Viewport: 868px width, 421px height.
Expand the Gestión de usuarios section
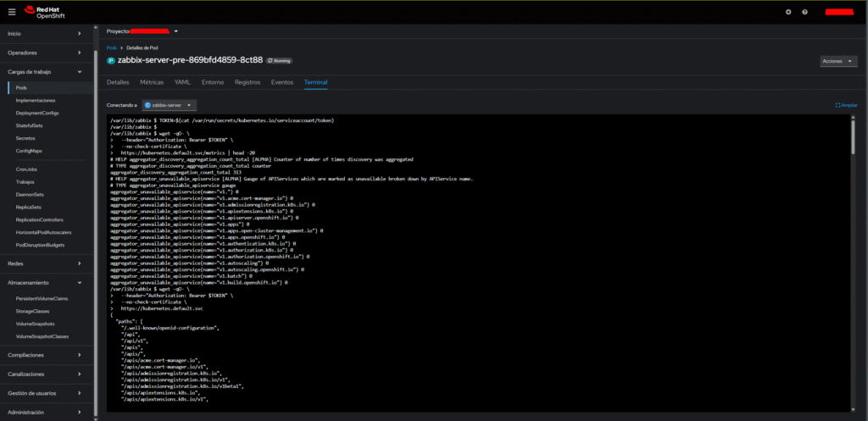(x=45, y=393)
